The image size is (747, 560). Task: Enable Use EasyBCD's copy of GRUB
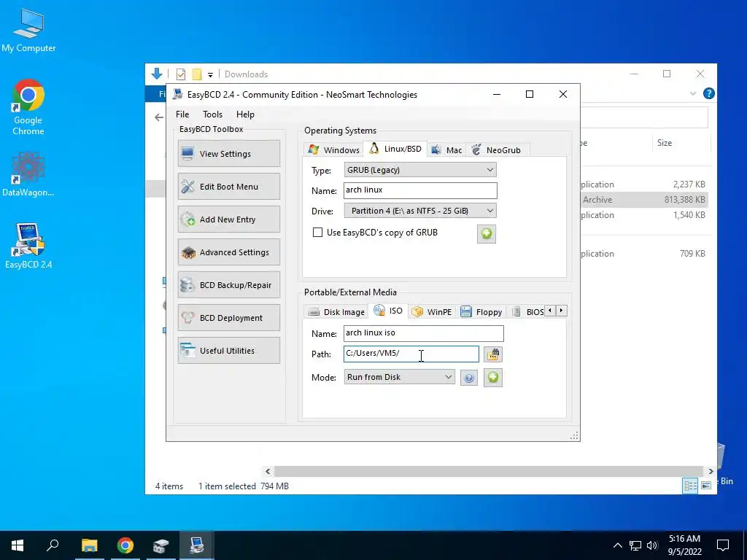coord(317,233)
